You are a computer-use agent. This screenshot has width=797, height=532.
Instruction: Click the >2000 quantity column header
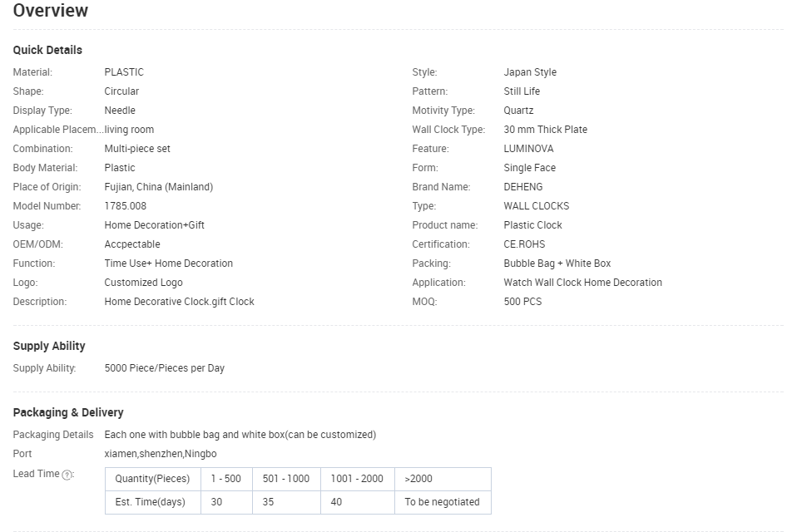(x=418, y=479)
